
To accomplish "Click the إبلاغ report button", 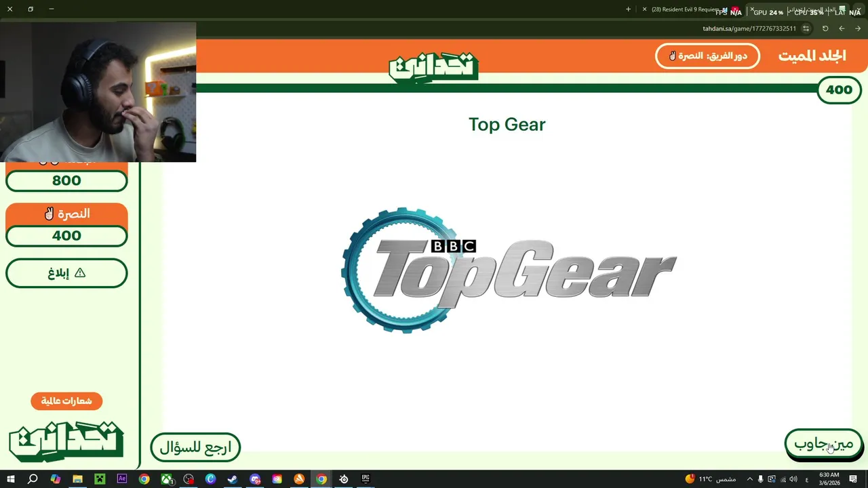I will [66, 273].
